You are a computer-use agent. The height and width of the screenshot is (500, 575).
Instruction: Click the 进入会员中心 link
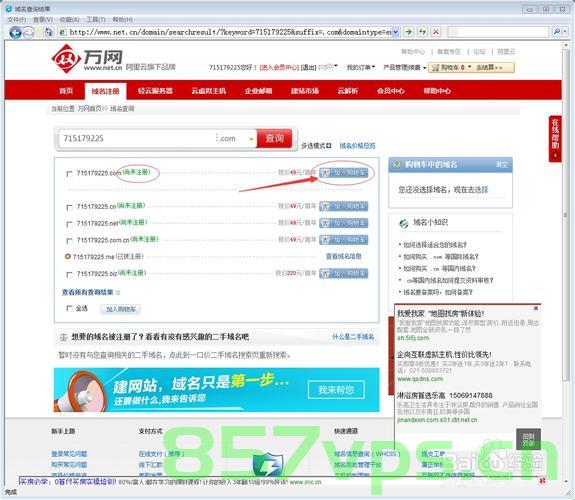click(279, 67)
